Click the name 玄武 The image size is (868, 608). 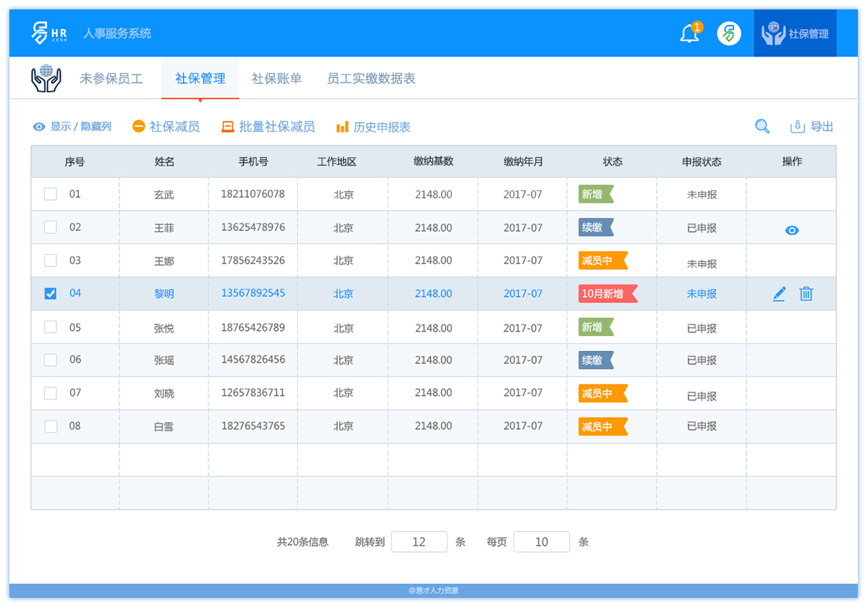164,195
